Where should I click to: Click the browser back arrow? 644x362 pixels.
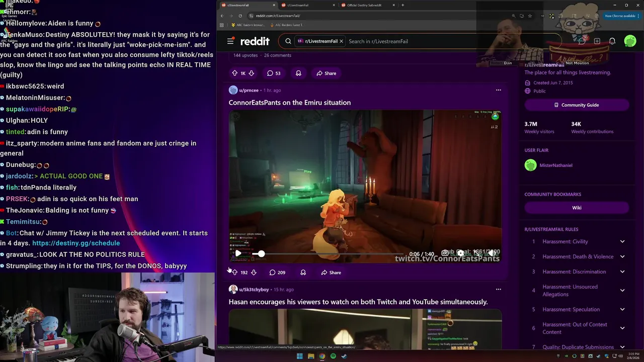click(x=222, y=16)
